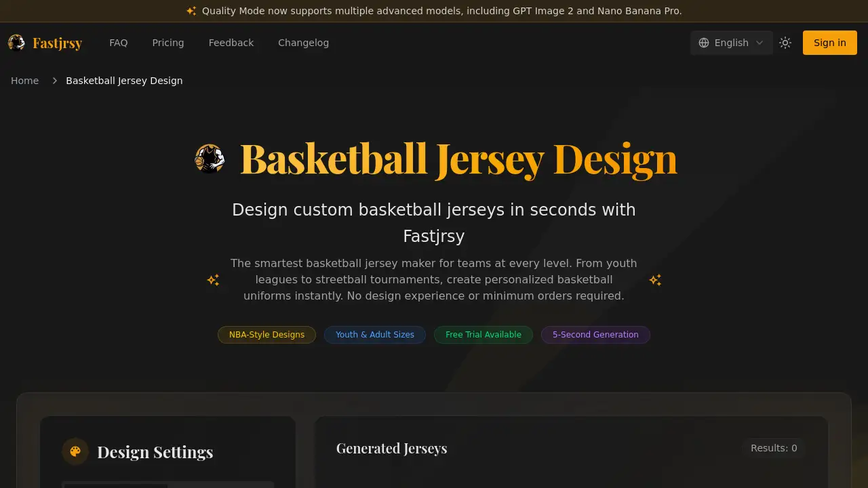Go to the Pricing page
Viewport: 868px width, 488px height.
(x=168, y=43)
